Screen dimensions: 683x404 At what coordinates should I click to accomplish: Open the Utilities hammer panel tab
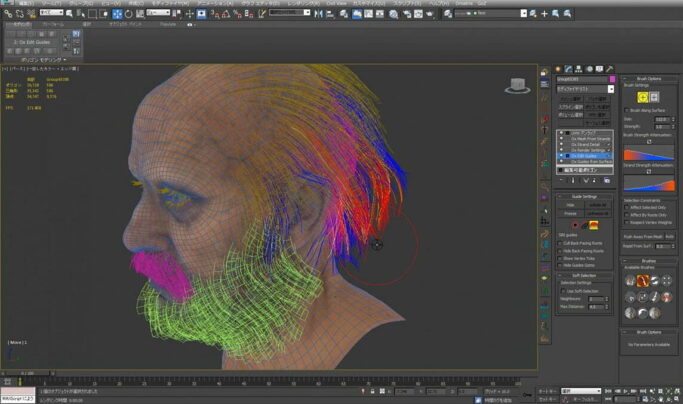609,71
